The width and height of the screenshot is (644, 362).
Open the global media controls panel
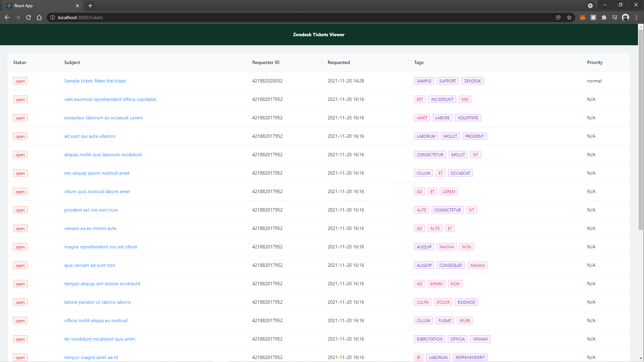coord(615,17)
